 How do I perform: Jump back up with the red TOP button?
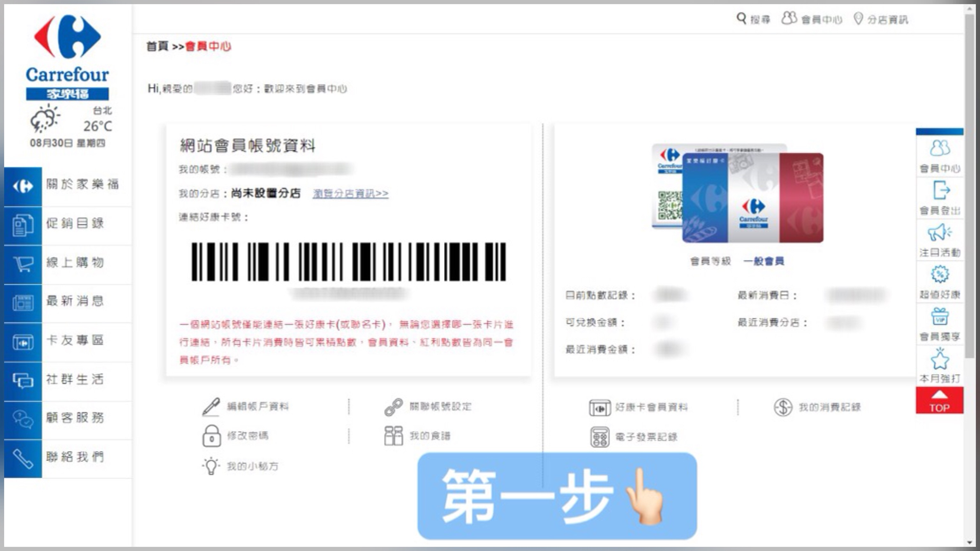tap(939, 400)
